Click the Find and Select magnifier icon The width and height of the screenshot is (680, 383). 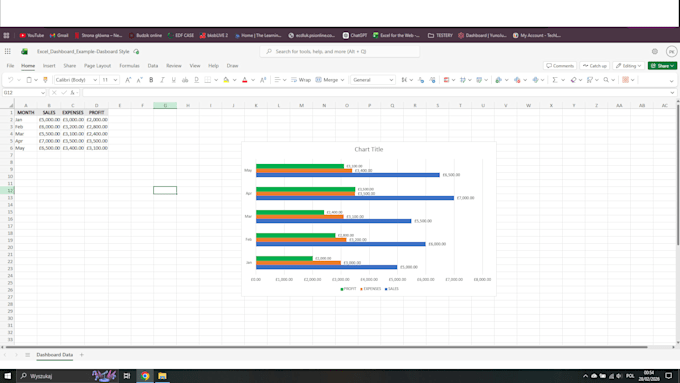pyautogui.click(x=606, y=80)
